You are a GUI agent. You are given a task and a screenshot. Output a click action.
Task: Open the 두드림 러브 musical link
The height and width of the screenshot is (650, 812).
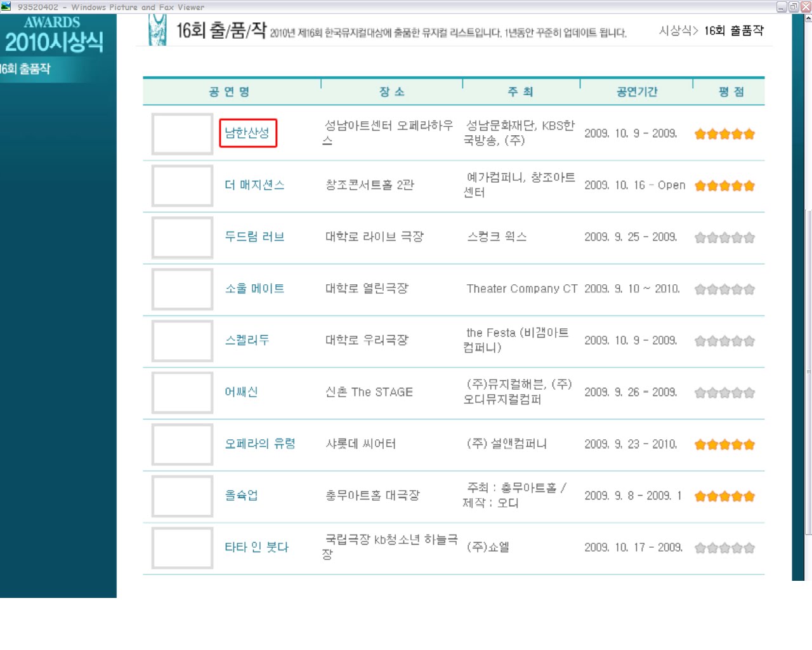point(254,237)
